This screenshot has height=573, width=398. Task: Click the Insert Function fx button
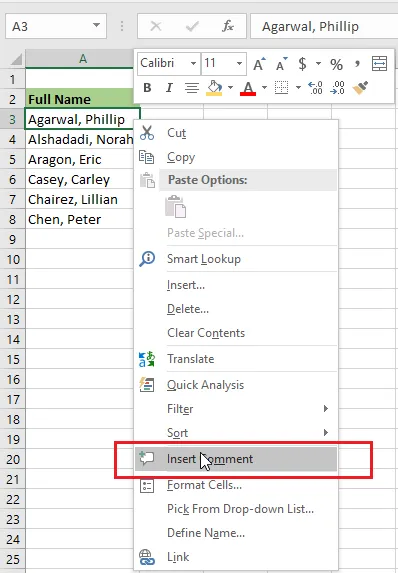[x=228, y=26]
